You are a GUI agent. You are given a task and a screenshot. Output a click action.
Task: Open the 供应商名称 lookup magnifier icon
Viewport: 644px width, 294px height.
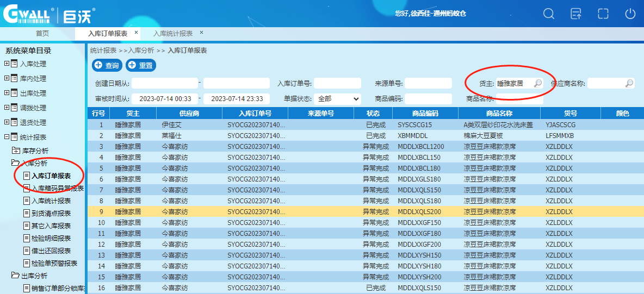(x=629, y=83)
